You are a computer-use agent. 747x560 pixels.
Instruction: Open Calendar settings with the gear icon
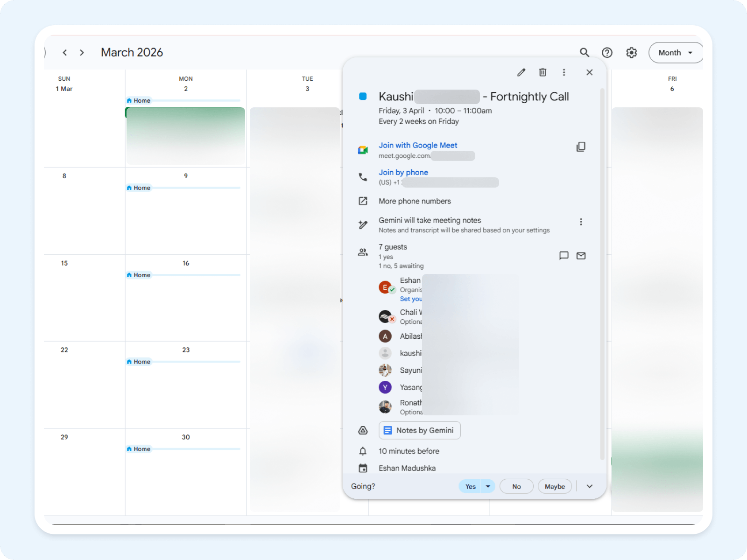click(631, 52)
